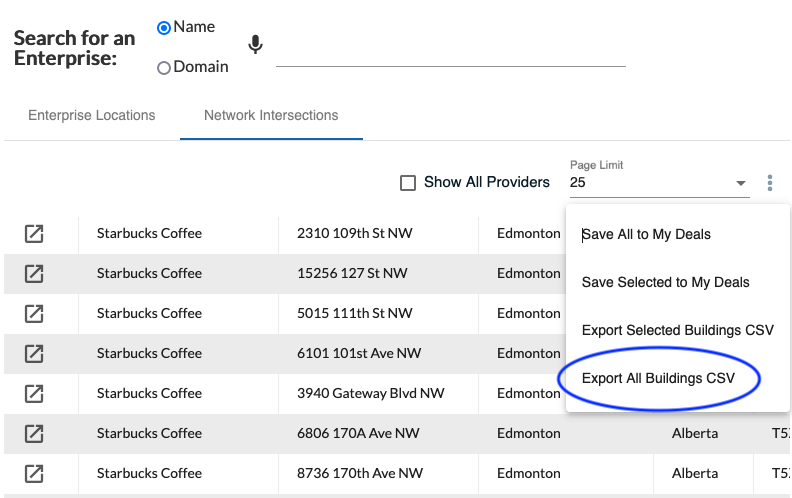Click Starbucks Coffee in 2310 109th St row
Screen dimensions: 792x498
pos(149,233)
